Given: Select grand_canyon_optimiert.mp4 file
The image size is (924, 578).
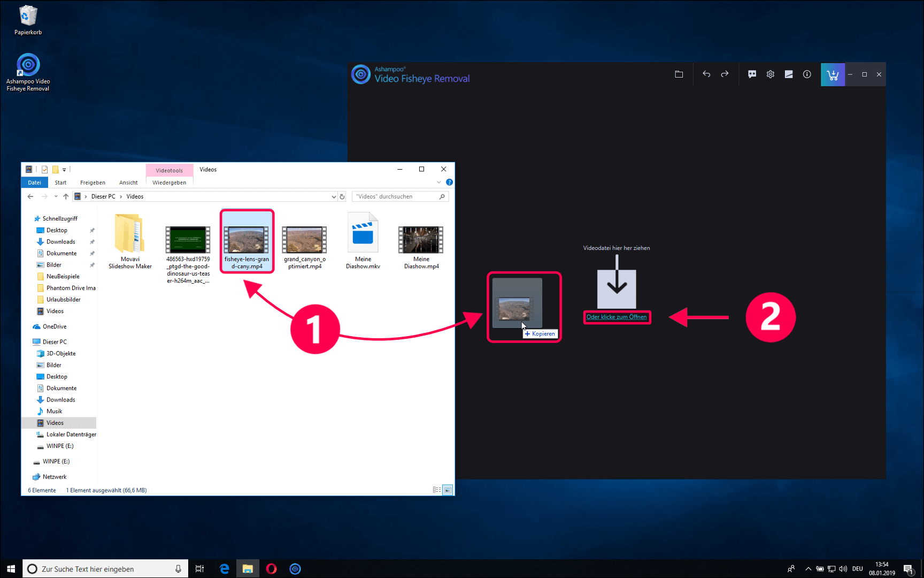Looking at the screenshot, I should (305, 247).
